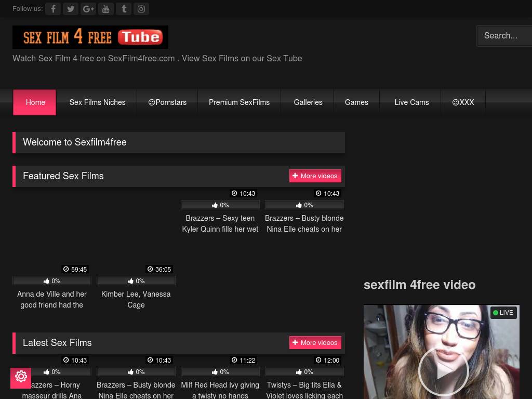Click the Featured Sex Films heading
The image size is (532, 399).
[x=63, y=176]
